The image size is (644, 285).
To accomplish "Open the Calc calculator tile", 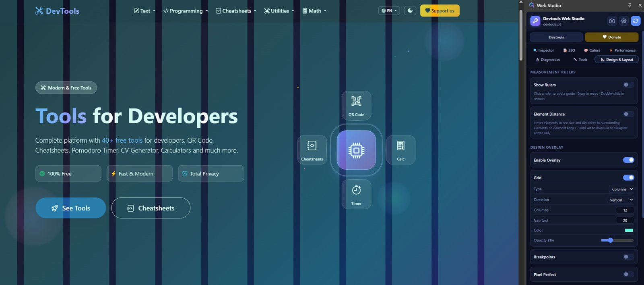I will [400, 150].
